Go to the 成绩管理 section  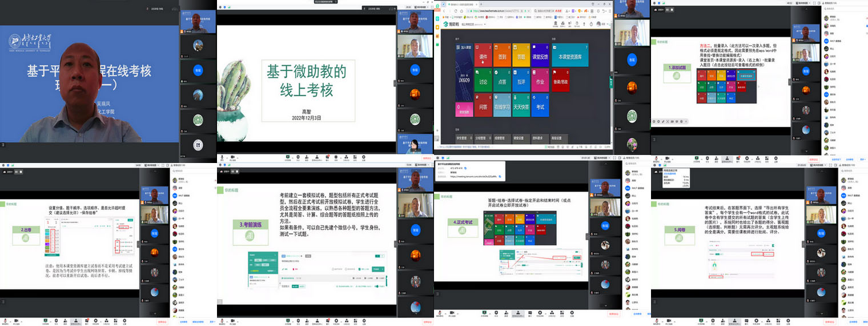501,138
